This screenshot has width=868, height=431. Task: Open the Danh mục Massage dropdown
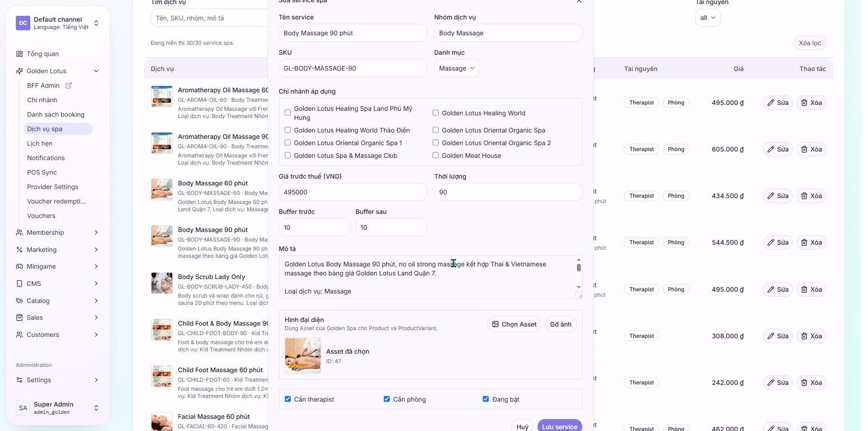point(457,68)
